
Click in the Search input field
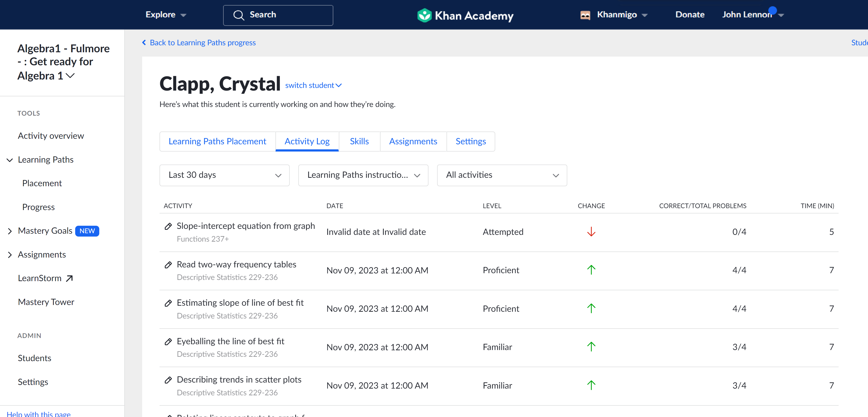[278, 15]
